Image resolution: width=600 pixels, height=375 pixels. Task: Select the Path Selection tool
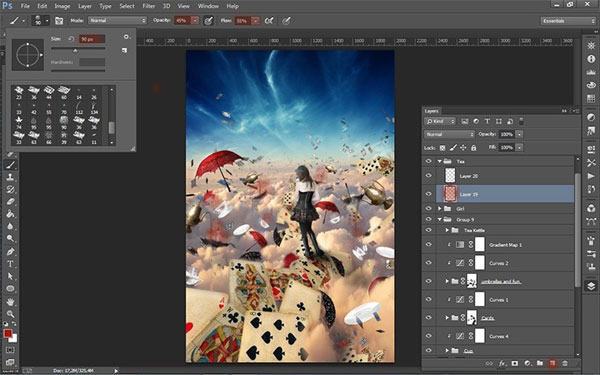click(10, 276)
